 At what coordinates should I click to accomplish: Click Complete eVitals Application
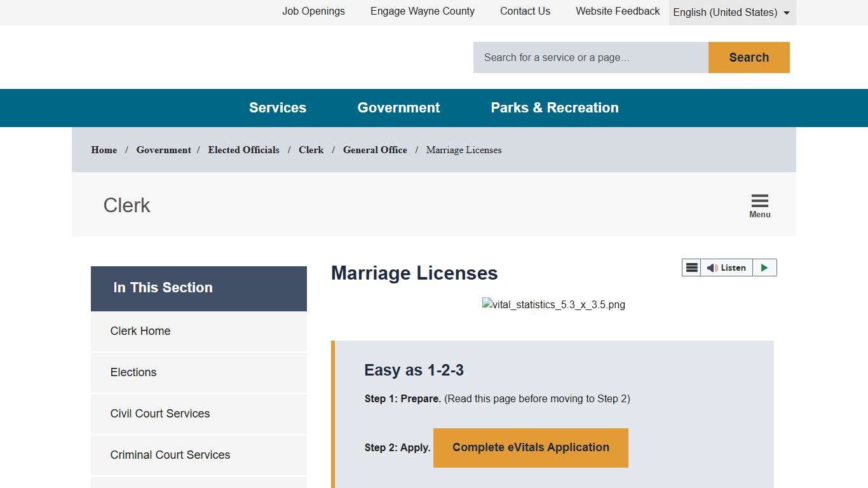[x=530, y=447]
